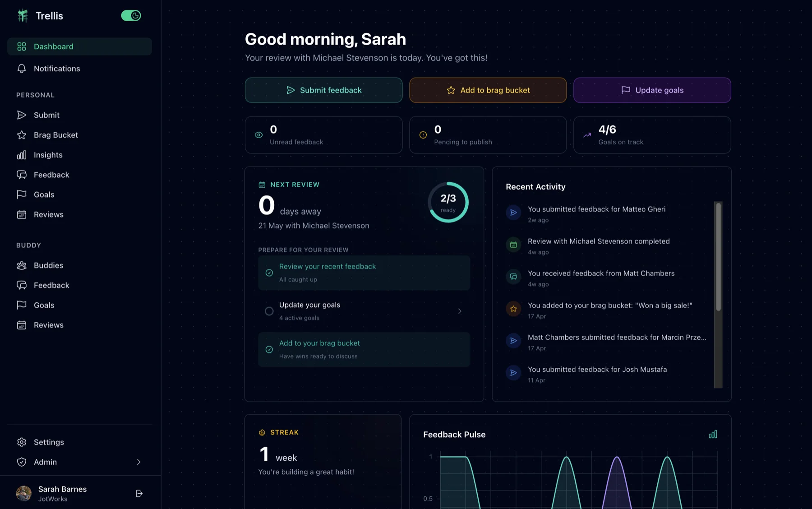Click the Streak flame icon
Image resolution: width=812 pixels, height=509 pixels.
tap(262, 432)
